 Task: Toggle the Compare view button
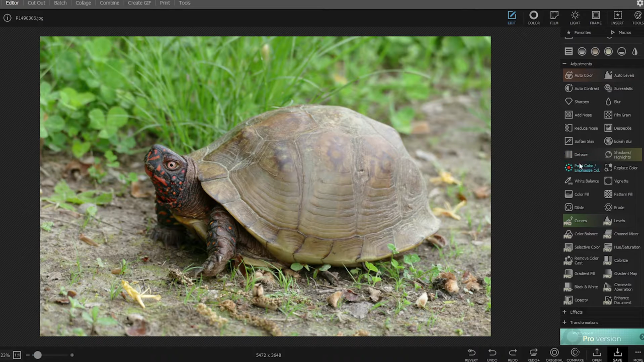(575, 354)
